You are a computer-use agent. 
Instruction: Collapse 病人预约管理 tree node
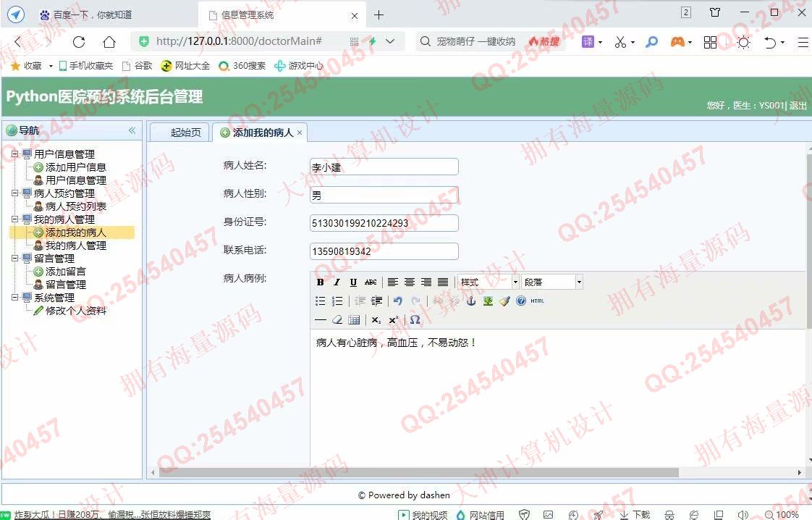(15, 193)
